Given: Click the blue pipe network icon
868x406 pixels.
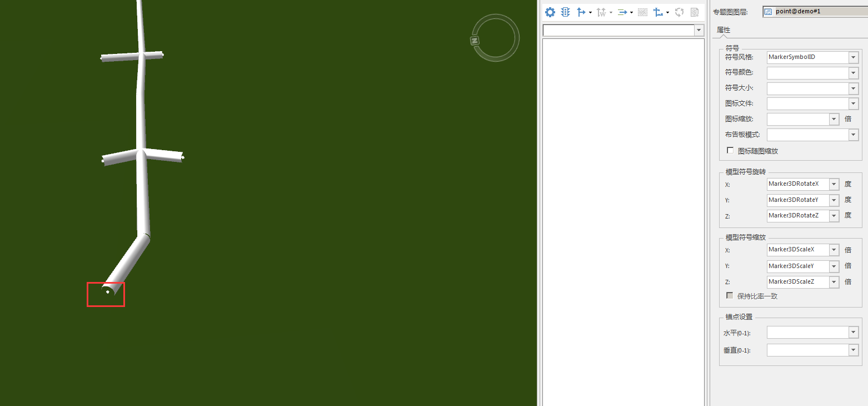Looking at the screenshot, I should coord(658,12).
